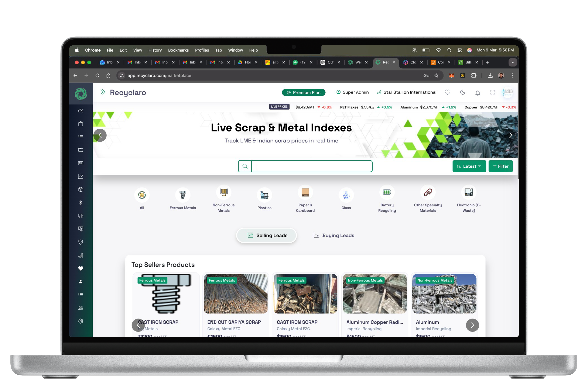Open the analytics bar chart icon in sidebar

coord(81,255)
